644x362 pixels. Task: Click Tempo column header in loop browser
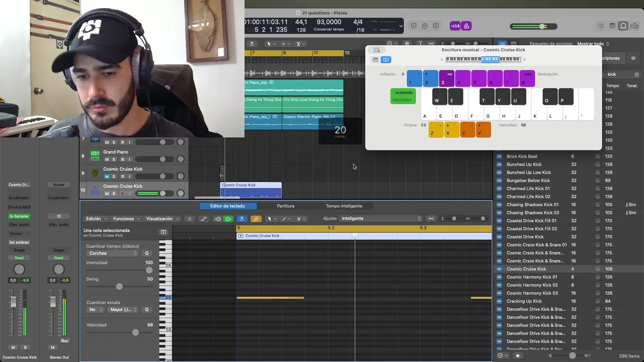point(612,85)
